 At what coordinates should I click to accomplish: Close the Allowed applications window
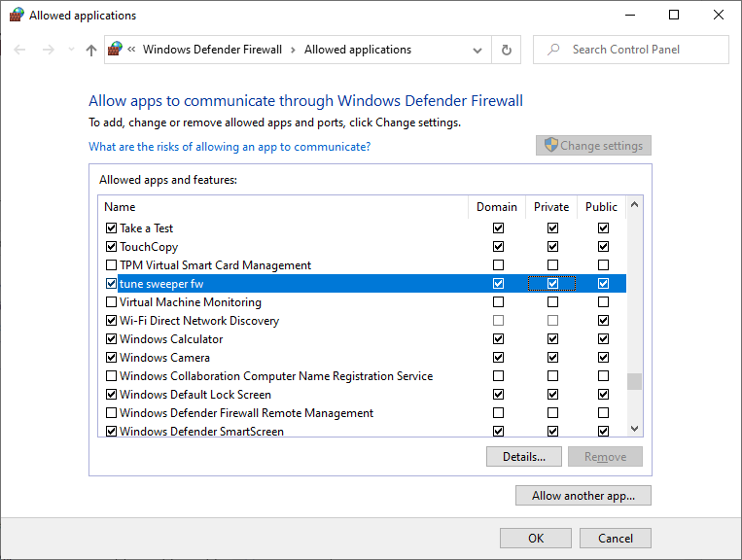click(719, 16)
